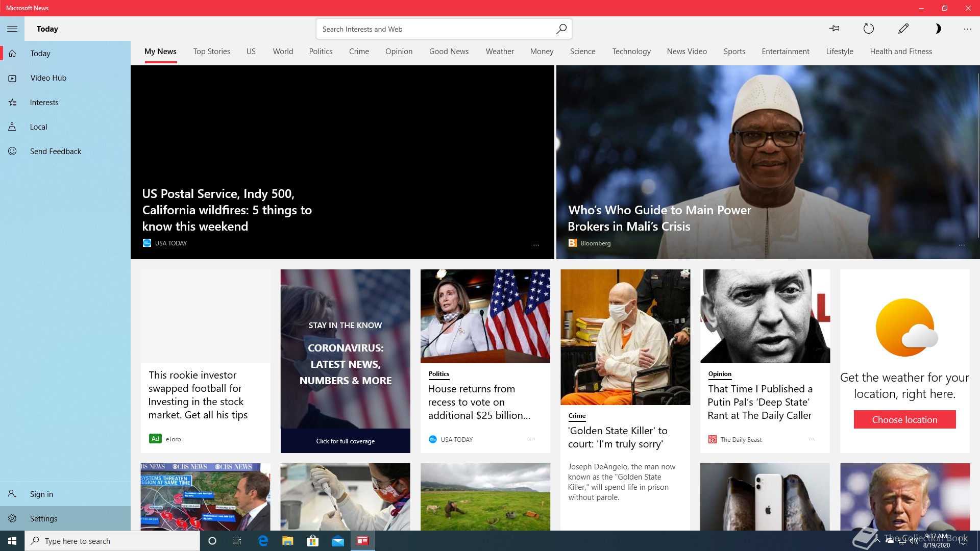The width and height of the screenshot is (980, 551).
Task: Open the iPhone story thumbnail
Action: point(765,497)
